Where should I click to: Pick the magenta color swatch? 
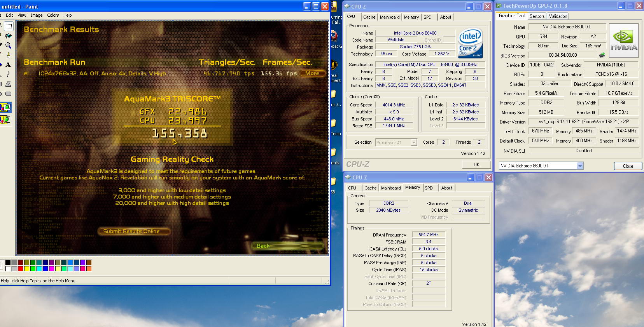click(51, 268)
